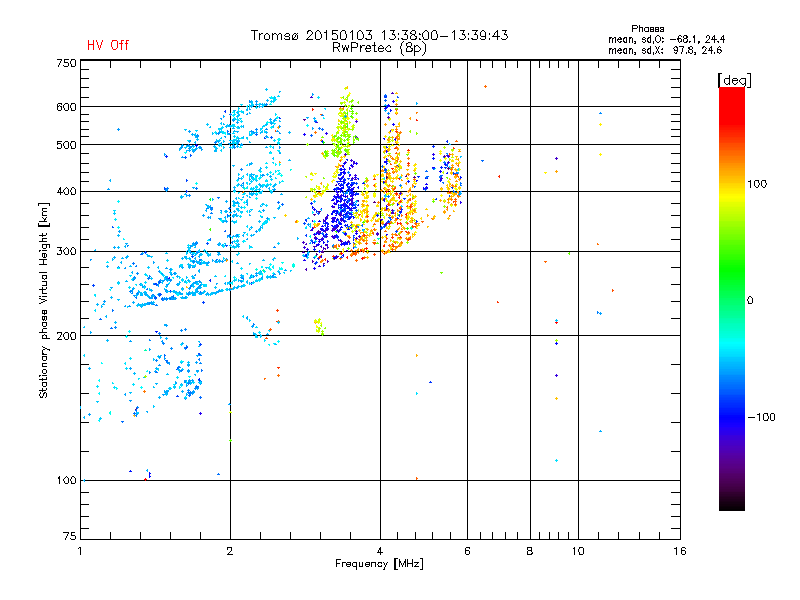Screen dimensions: 800x600
Task: Click the y-axis label "600"
Action: coord(66,107)
